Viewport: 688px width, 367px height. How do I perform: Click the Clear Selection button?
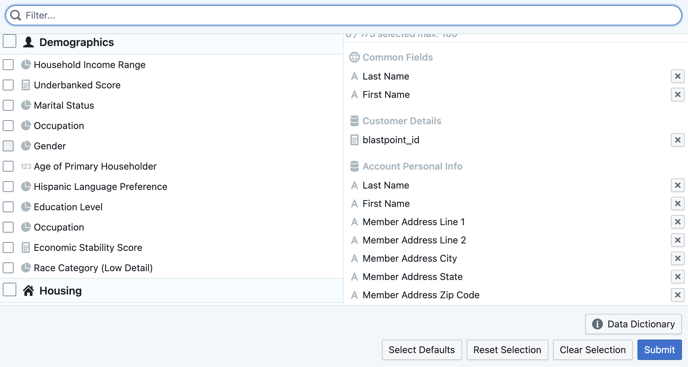click(x=593, y=350)
